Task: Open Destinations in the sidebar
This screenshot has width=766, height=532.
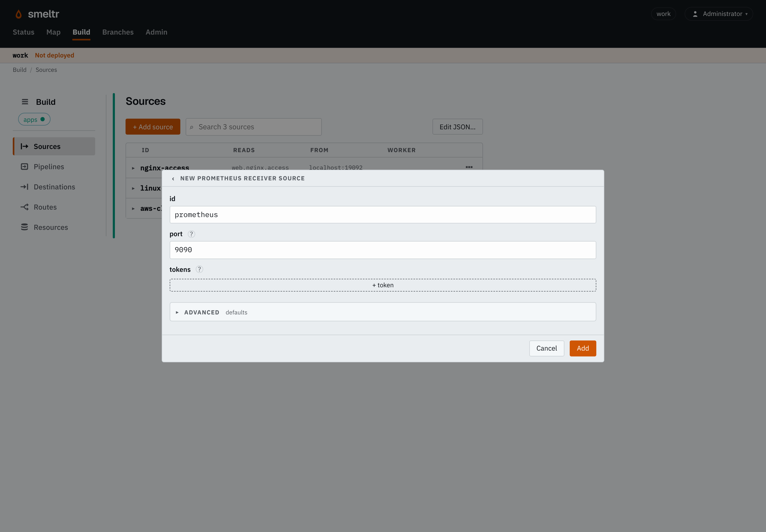Action: pos(54,187)
